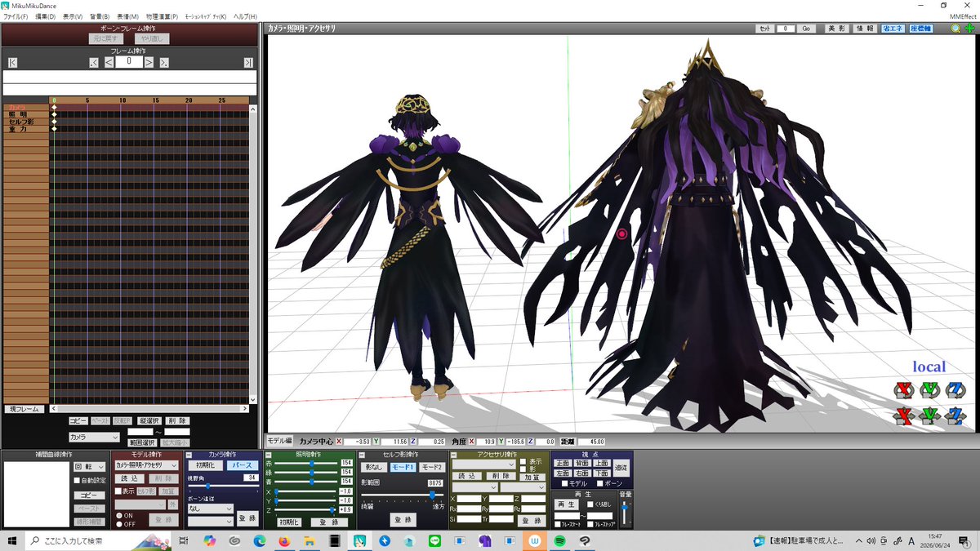Viewport: 980px width, 551px height.
Task: Jump to last frame arrow button
Action: 247,62
